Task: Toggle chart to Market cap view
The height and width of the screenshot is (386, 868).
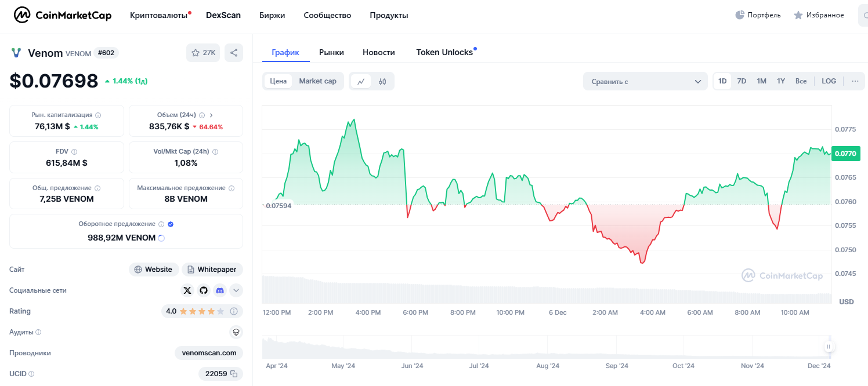Action: 317,81
